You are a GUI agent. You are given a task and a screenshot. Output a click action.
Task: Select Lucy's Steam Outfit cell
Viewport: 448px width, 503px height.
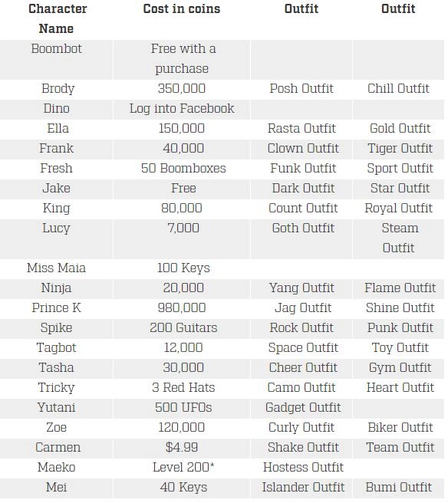pos(400,238)
